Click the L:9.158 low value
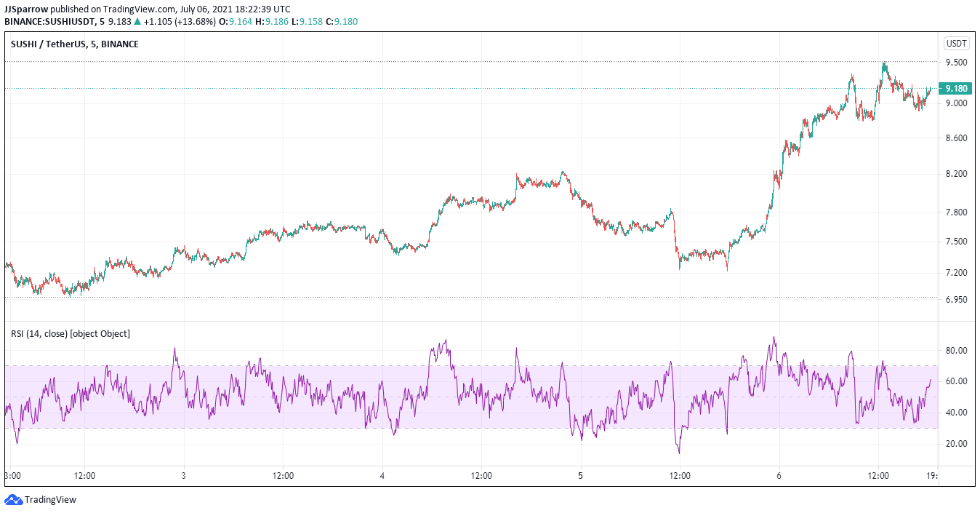This screenshot has height=513, width=980. (x=306, y=22)
